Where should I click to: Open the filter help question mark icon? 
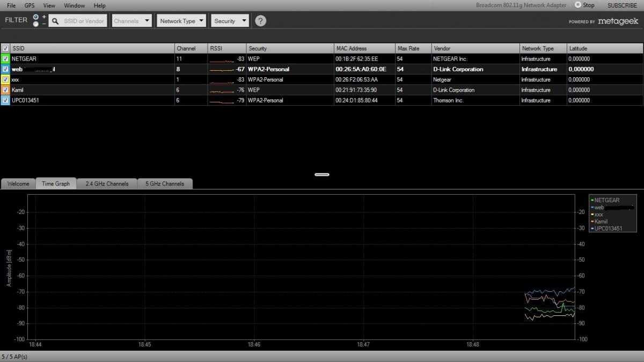(x=260, y=21)
